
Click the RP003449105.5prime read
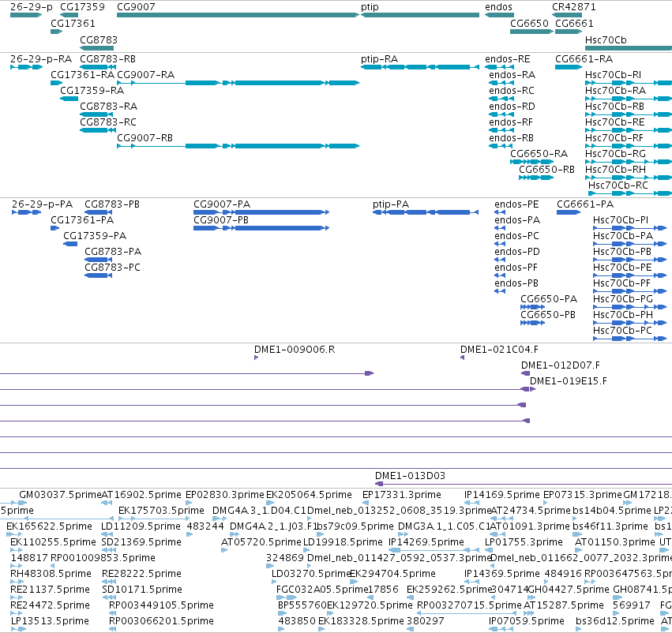pos(112,613)
